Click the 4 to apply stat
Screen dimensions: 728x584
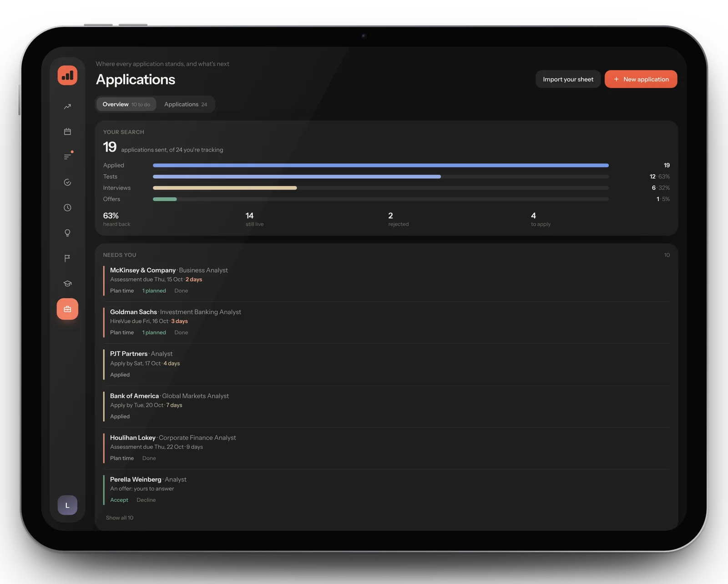click(x=541, y=219)
